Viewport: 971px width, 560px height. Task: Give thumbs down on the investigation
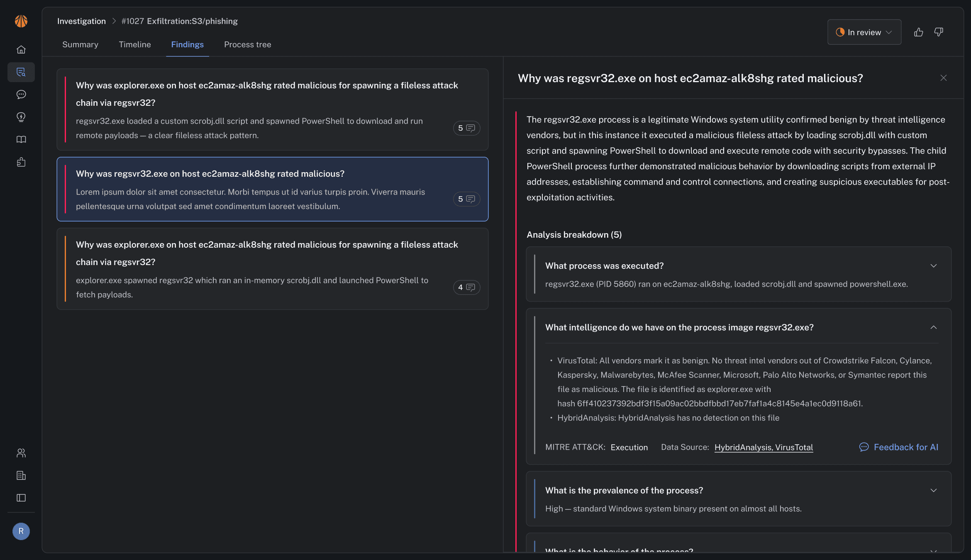939,32
